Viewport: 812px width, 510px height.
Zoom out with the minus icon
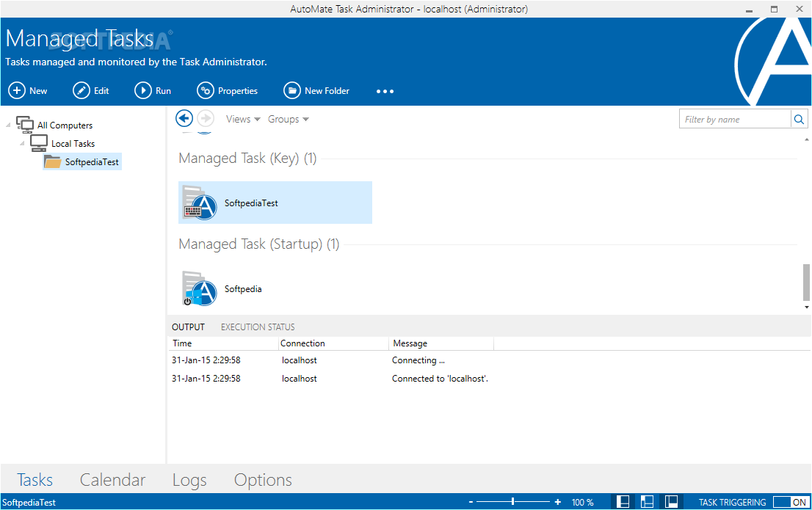[x=471, y=502]
